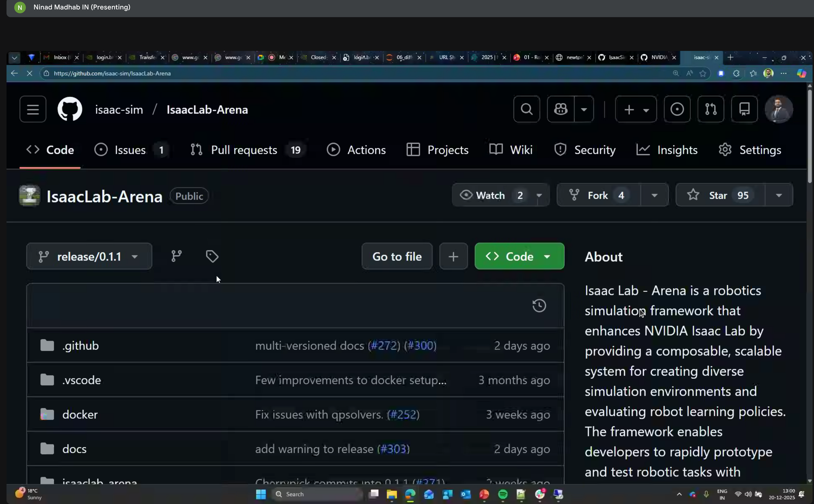Open the docker folder
The width and height of the screenshot is (814, 504).
point(80,414)
